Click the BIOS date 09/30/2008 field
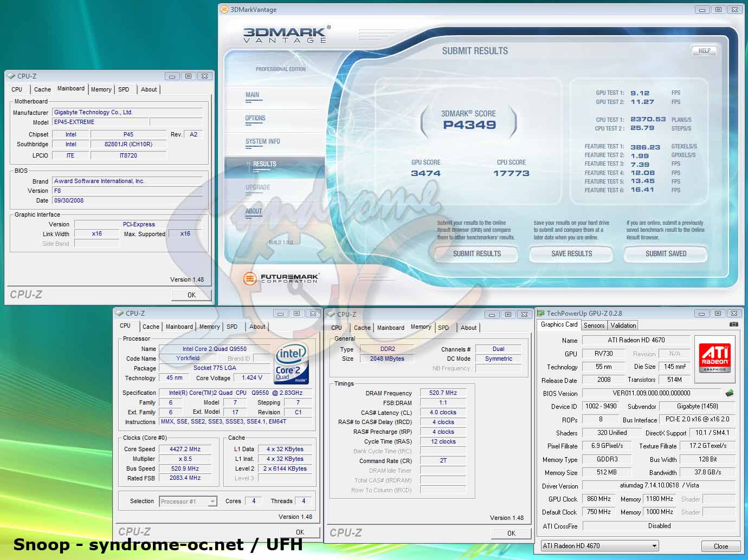This screenshot has height=560, width=748. click(127, 200)
